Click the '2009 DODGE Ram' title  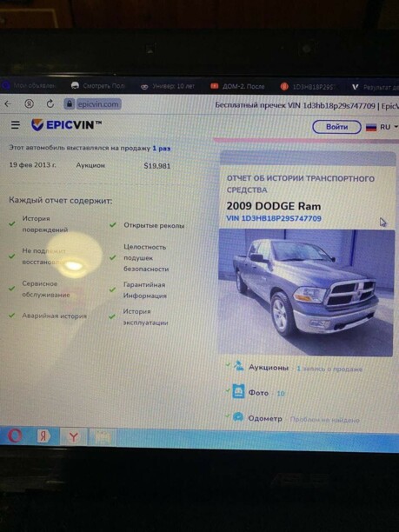tap(274, 206)
